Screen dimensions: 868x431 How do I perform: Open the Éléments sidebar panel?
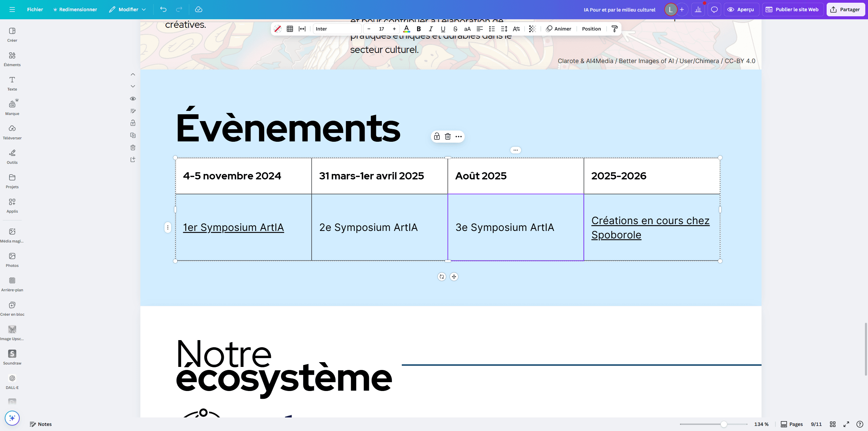click(12, 59)
